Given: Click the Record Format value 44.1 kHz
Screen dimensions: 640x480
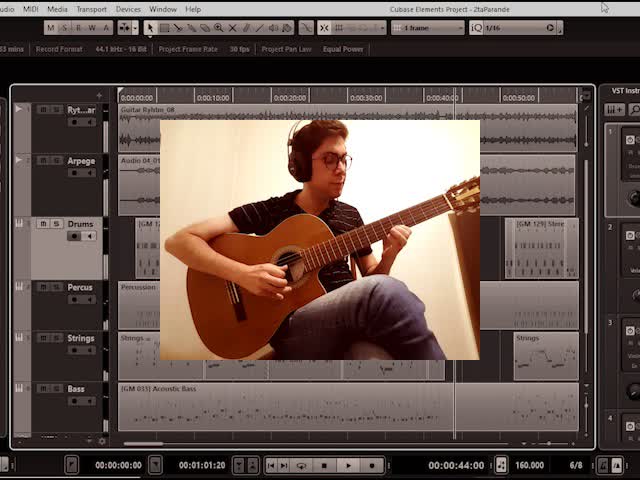Looking at the screenshot, I should (x=121, y=49).
